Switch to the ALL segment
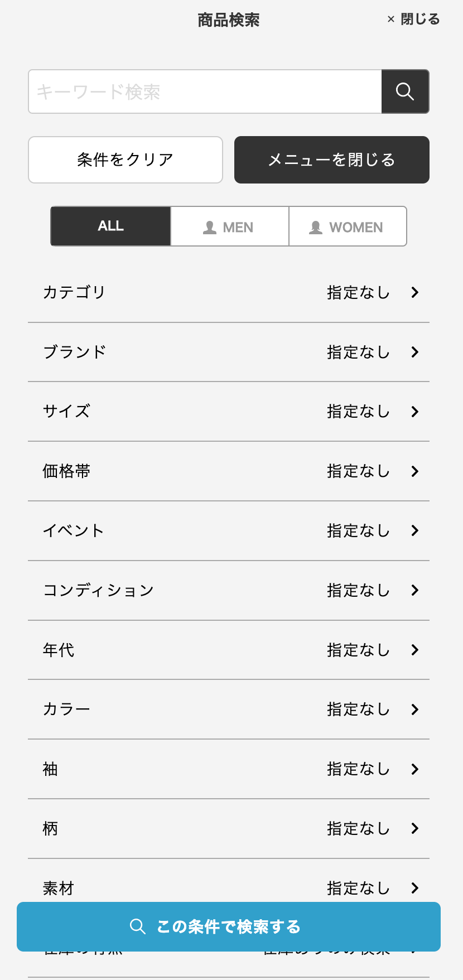Viewport: 463px width, 980px height. 110,226
